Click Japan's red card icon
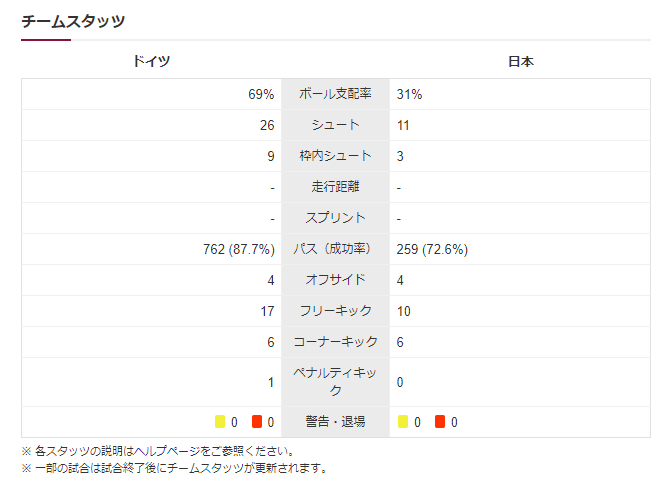The width and height of the screenshot is (666, 493). [440, 422]
